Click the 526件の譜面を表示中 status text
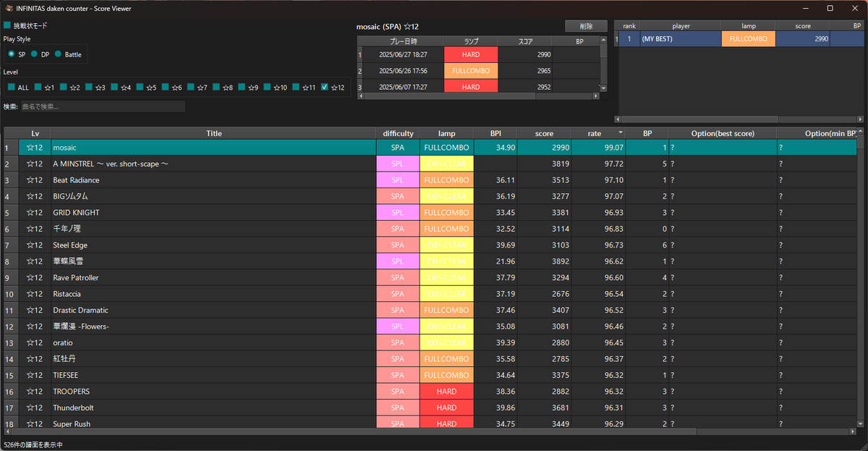Screen dimensions: 868x451 [33, 444]
